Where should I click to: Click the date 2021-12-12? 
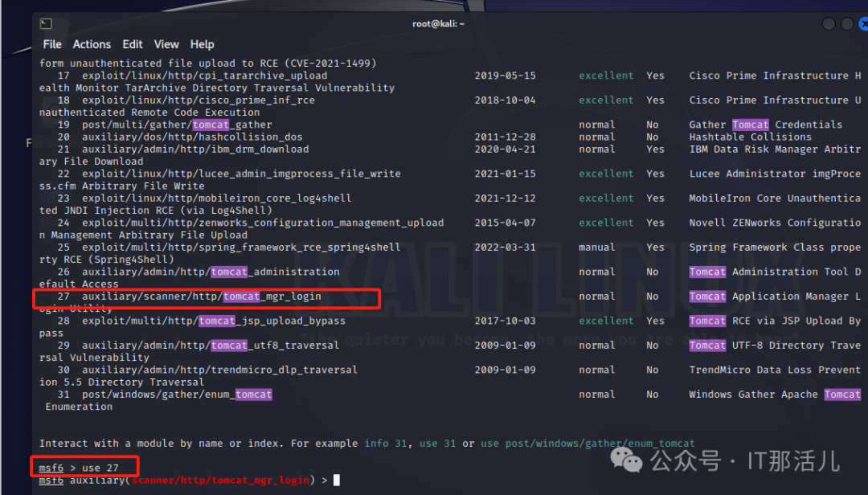coord(505,198)
